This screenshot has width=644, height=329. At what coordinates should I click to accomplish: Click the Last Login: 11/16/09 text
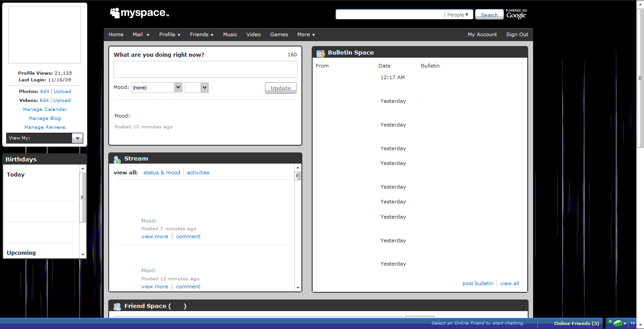(45, 80)
